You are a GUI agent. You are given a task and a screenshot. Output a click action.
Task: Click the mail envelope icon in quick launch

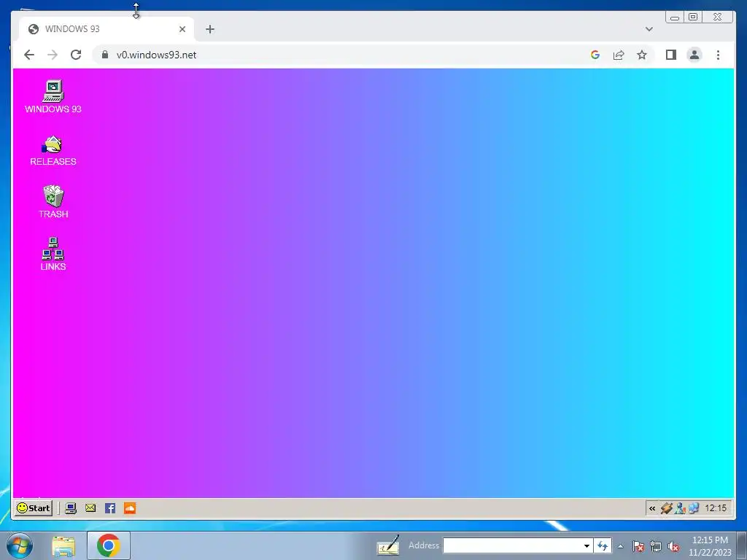(90, 508)
